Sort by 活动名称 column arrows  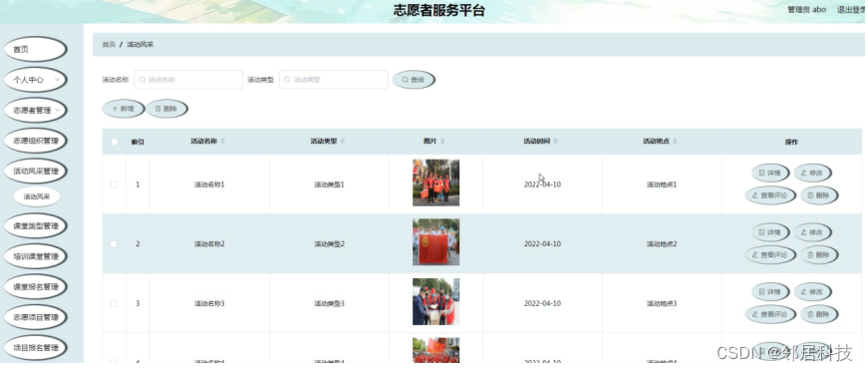tap(222, 142)
